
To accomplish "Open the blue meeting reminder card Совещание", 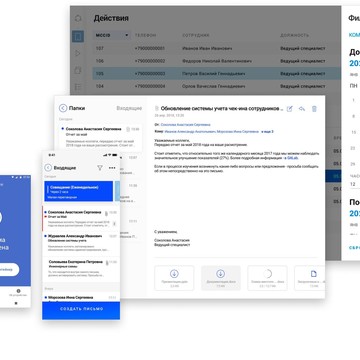I will (79, 192).
